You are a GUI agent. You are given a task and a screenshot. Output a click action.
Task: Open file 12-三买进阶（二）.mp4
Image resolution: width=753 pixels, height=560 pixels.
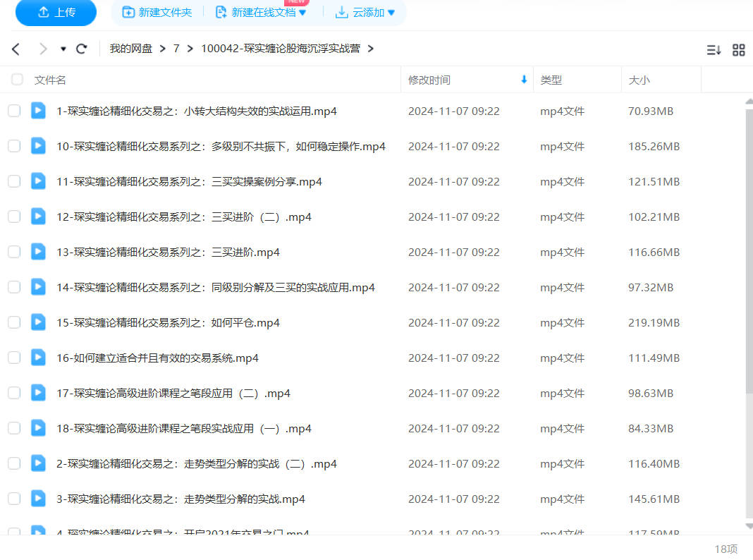pyautogui.click(x=184, y=217)
